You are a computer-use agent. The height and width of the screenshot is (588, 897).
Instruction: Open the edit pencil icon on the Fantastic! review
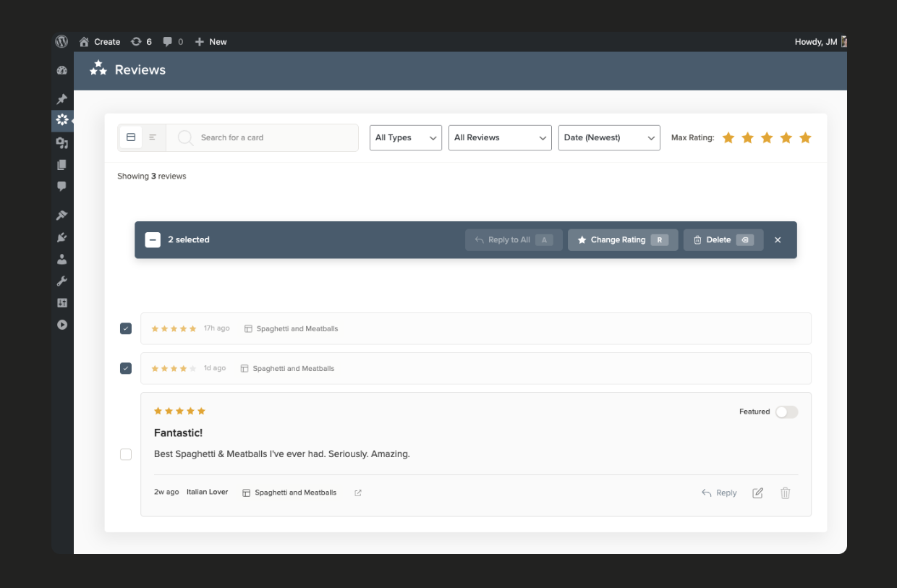757,493
